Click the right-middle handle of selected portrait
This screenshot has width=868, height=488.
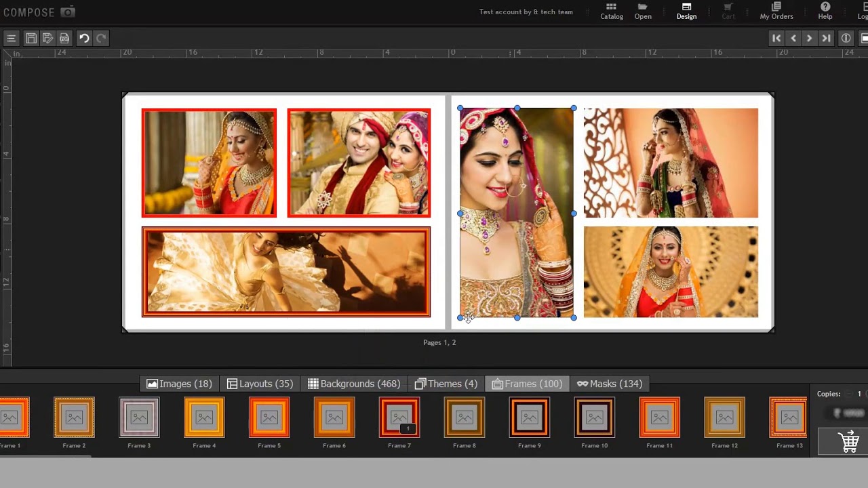(x=574, y=213)
